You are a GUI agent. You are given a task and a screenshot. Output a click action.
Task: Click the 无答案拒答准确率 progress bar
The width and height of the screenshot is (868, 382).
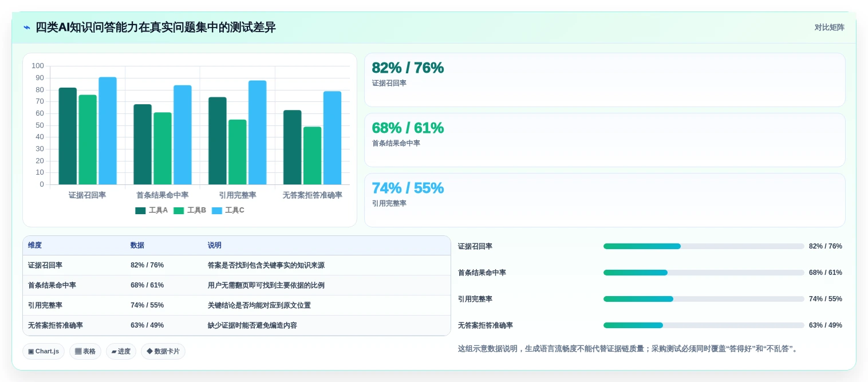coord(704,325)
